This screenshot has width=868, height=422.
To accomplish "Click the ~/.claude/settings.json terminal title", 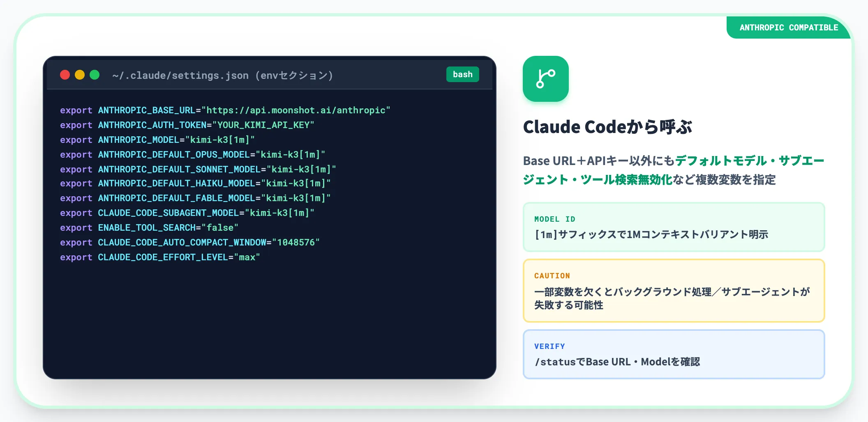I will (x=222, y=76).
